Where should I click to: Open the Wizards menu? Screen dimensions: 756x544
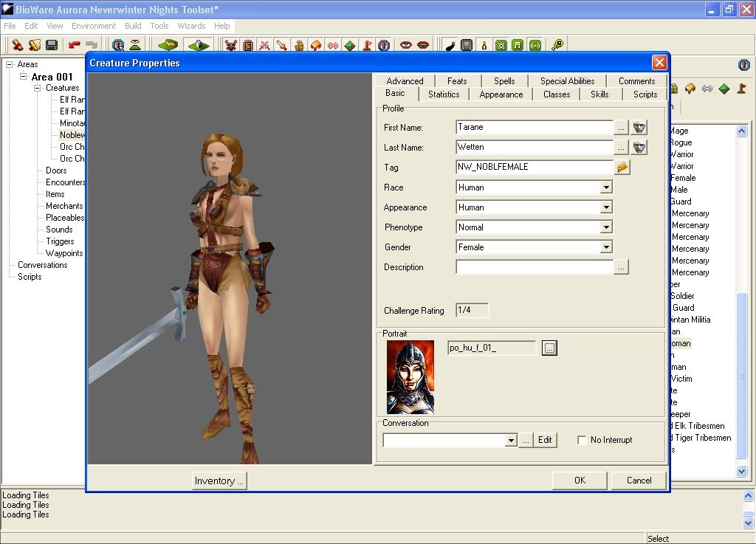191,26
